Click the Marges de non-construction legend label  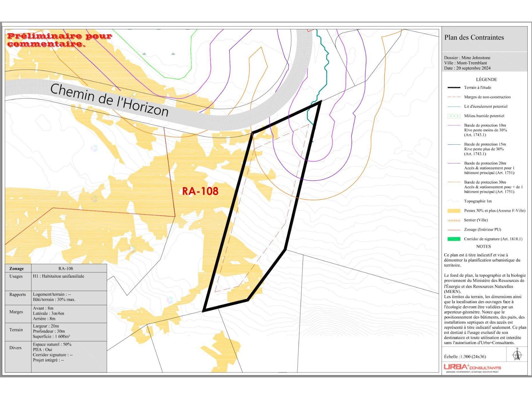tap(487, 97)
